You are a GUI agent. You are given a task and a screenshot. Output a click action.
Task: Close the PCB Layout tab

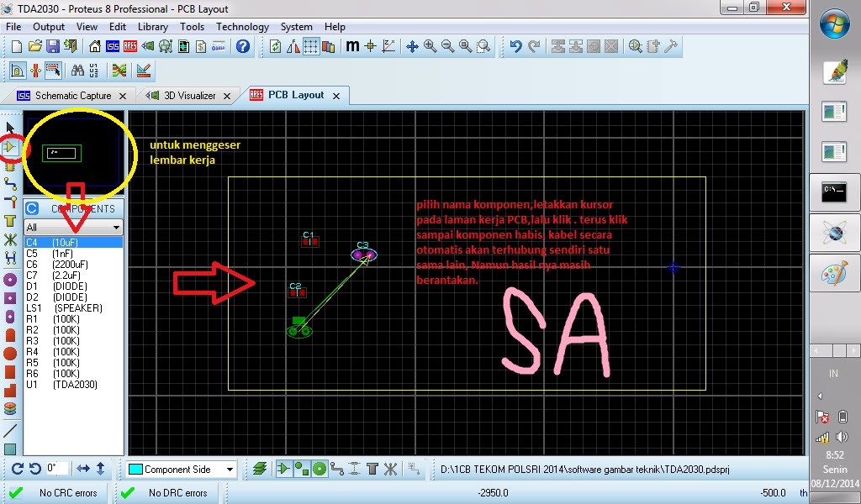(336, 96)
